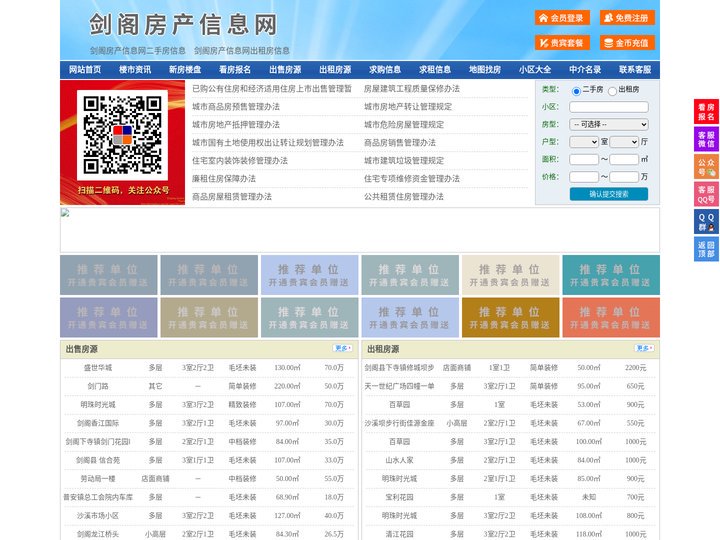
Task: Click the minimum 价格 input field
Action: pyautogui.click(x=584, y=177)
